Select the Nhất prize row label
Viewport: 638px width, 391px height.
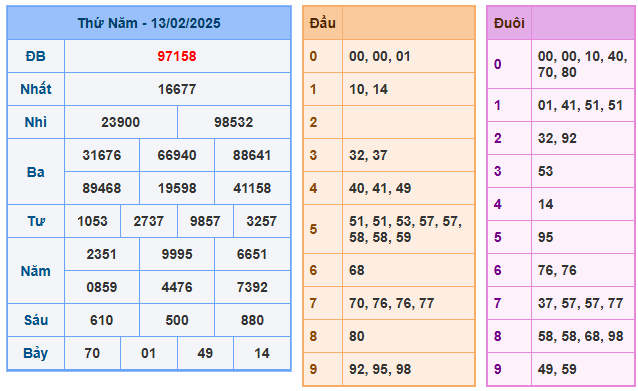click(36, 89)
